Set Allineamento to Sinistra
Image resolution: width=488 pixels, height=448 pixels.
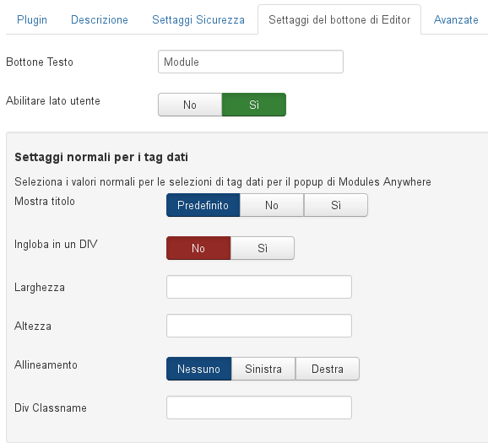263,369
